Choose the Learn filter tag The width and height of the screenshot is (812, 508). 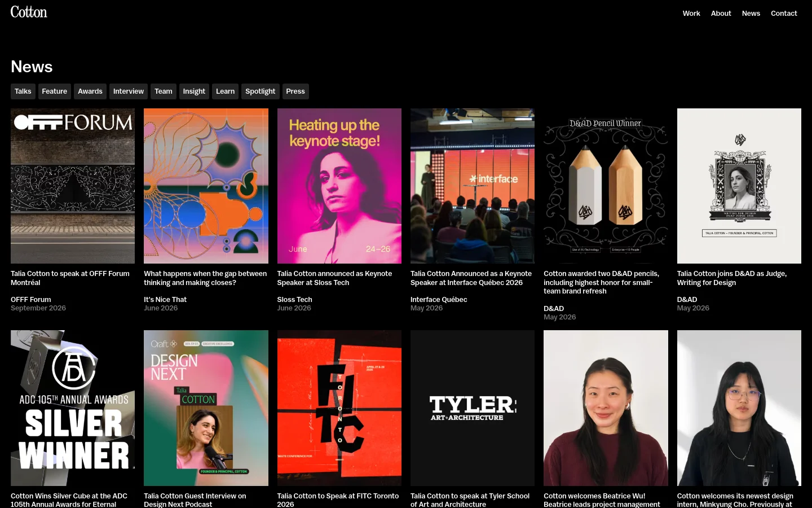tap(225, 91)
